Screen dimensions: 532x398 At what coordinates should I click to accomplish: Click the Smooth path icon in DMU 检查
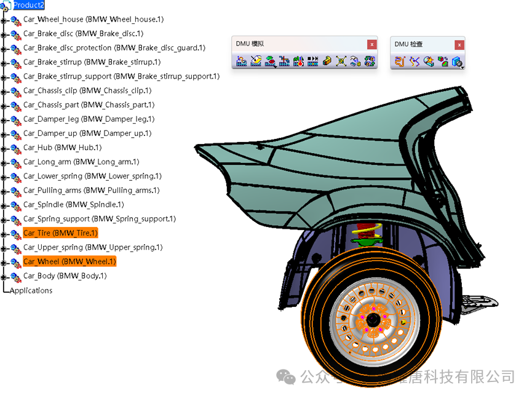(415, 62)
